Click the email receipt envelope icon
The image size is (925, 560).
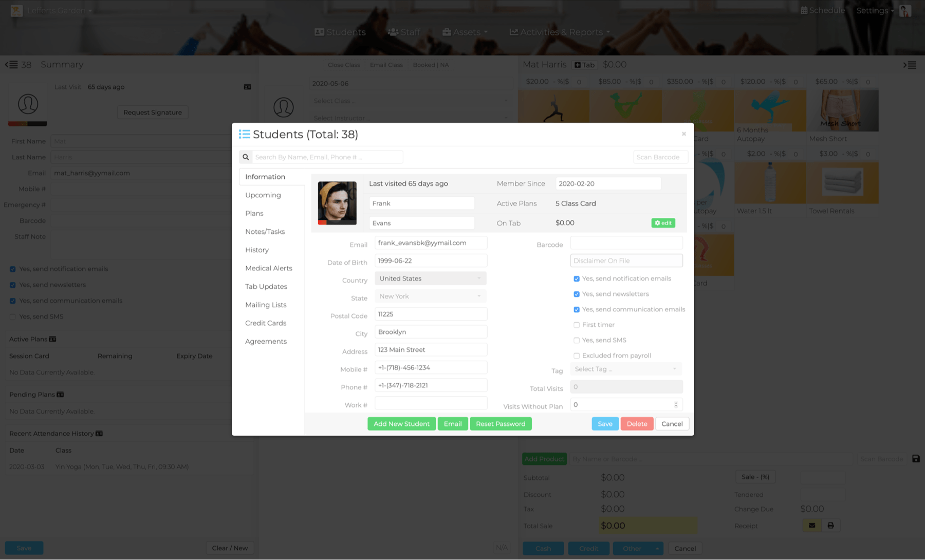(x=812, y=526)
